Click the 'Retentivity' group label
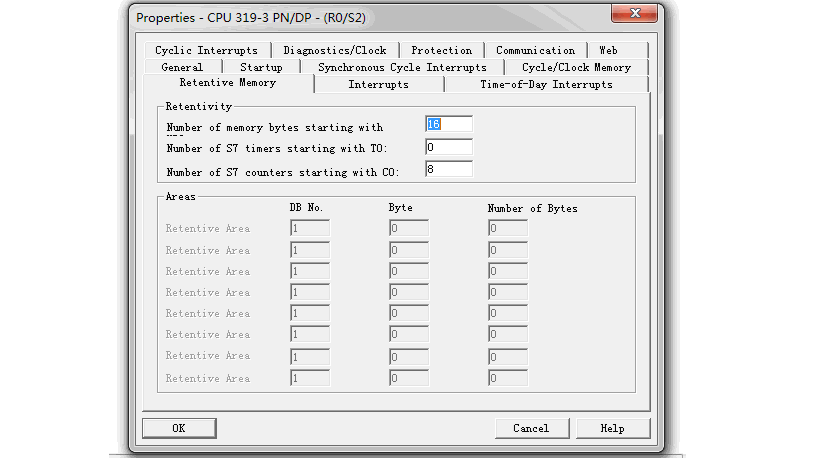Viewport: 819px width, 474px height. (198, 107)
